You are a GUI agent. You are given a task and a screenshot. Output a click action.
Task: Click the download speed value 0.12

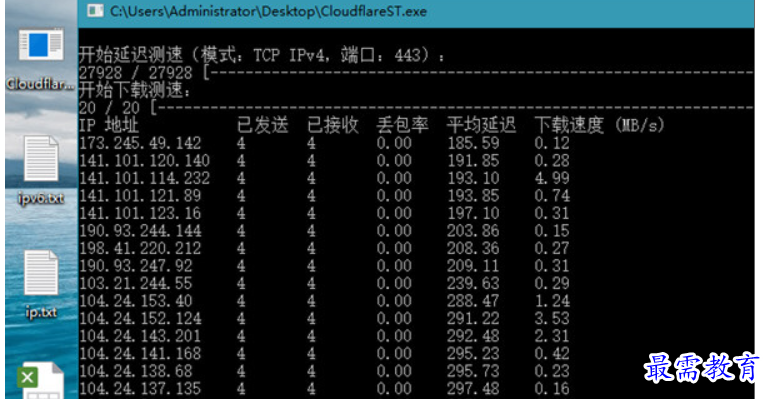pyautogui.click(x=552, y=143)
